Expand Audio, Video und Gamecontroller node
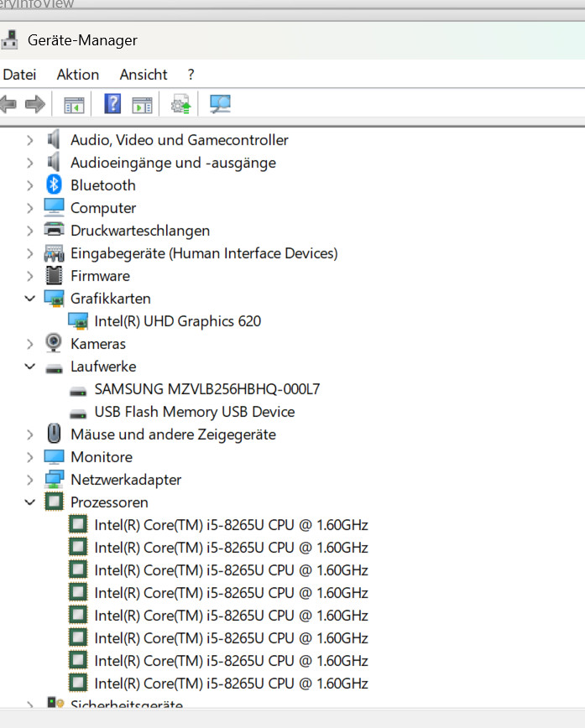This screenshot has width=585, height=728. tap(29, 140)
